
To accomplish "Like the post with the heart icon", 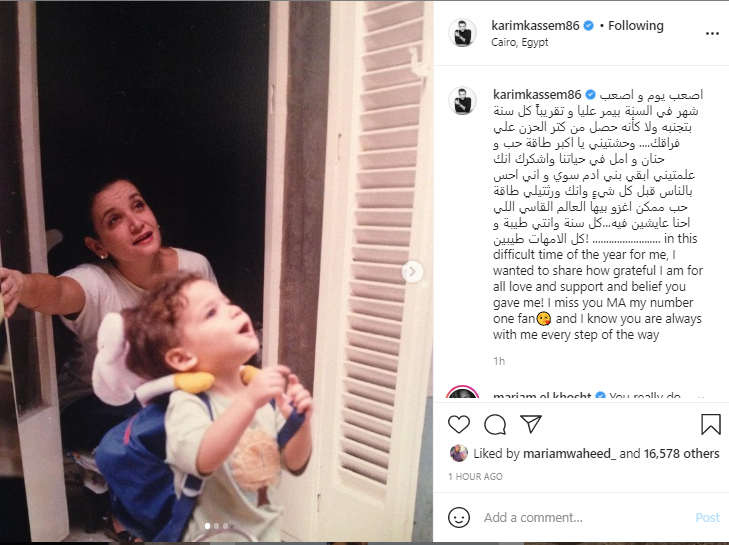I will tap(458, 424).
